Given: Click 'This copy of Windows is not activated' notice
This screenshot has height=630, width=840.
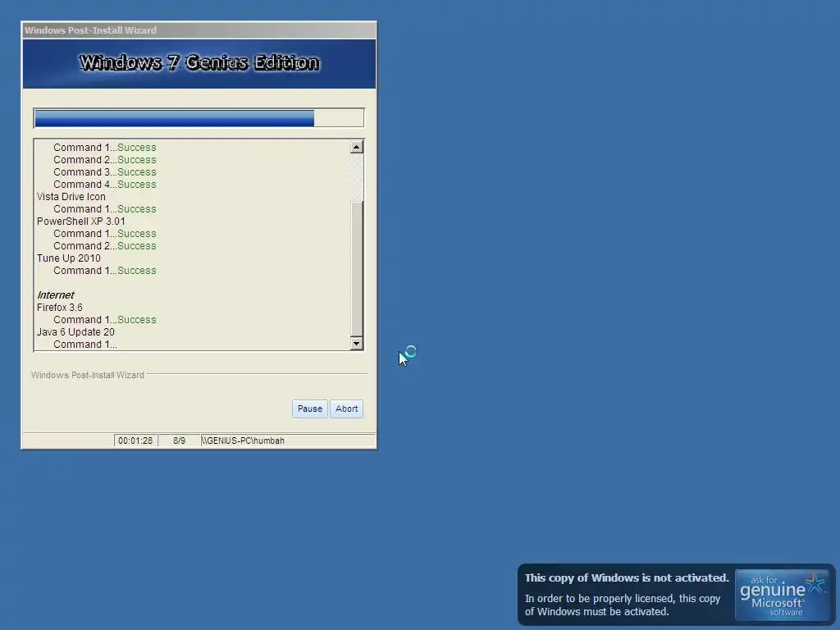Looking at the screenshot, I should click(x=627, y=578).
